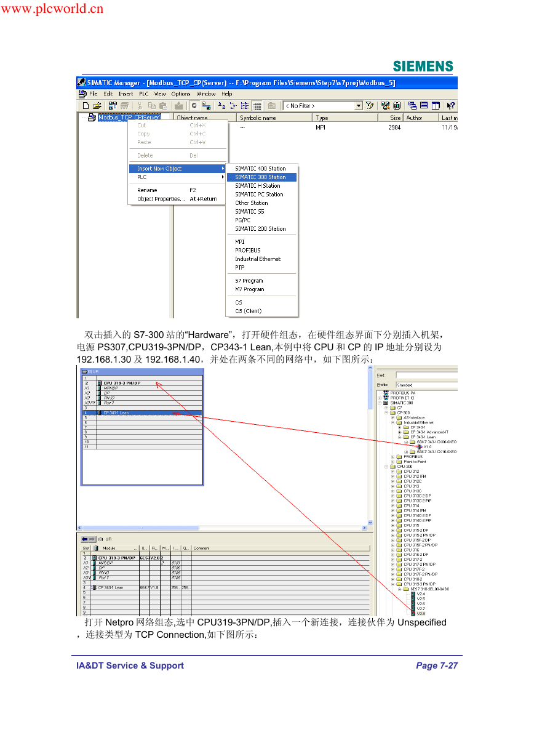
Task: Open the Insert menu in menu bar
Action: pyautogui.click(x=126, y=94)
